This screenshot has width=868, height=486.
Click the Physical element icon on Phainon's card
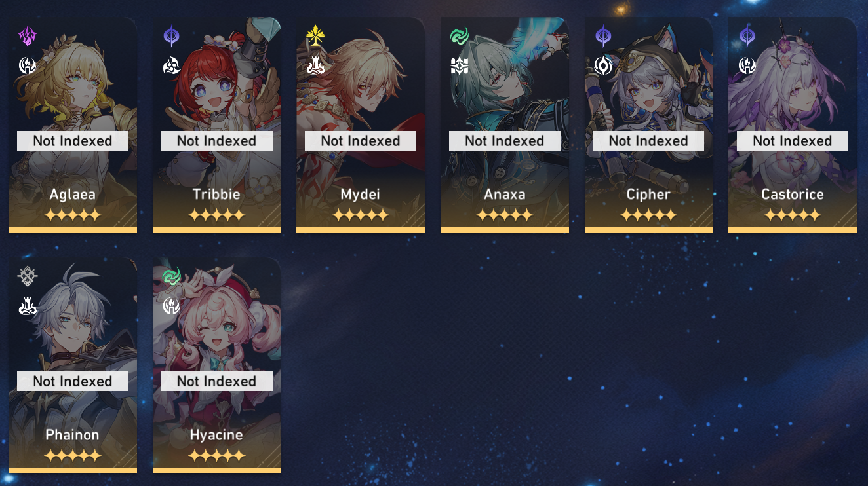[27, 276]
